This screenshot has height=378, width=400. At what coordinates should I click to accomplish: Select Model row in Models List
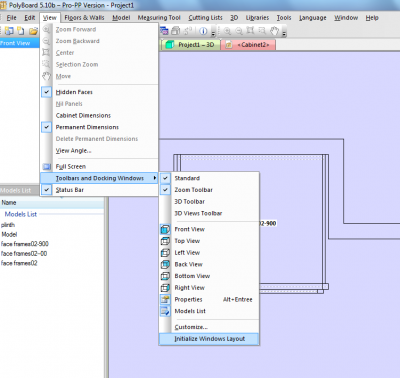click(9, 234)
